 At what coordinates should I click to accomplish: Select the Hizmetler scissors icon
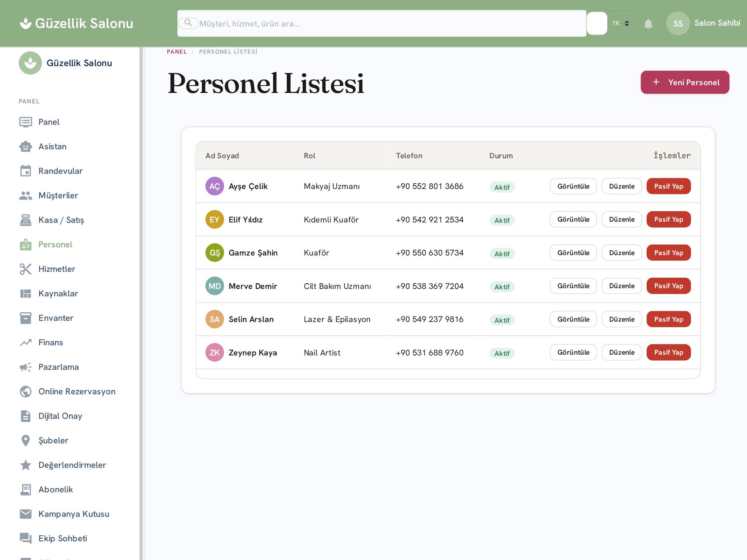click(26, 269)
